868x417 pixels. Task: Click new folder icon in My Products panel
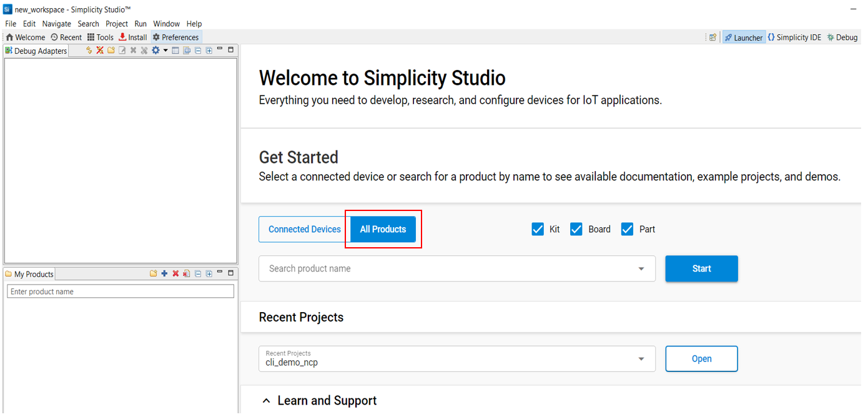[153, 273]
